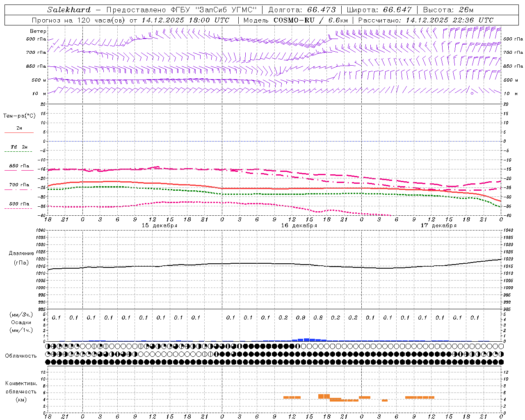Click the (гПа) unit label under Давление
Viewport: 525px width, 420px height.
click(x=21, y=262)
